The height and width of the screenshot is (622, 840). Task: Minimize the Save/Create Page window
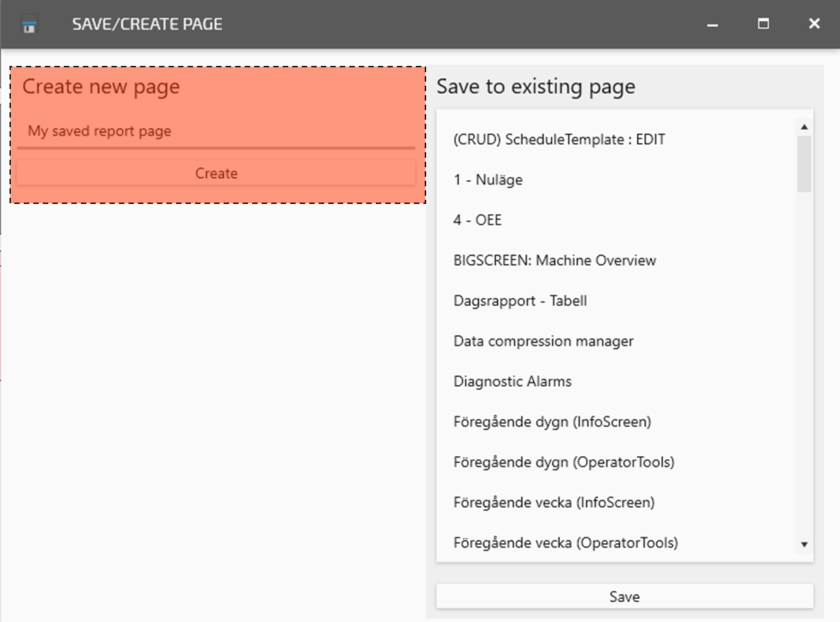pyautogui.click(x=712, y=24)
